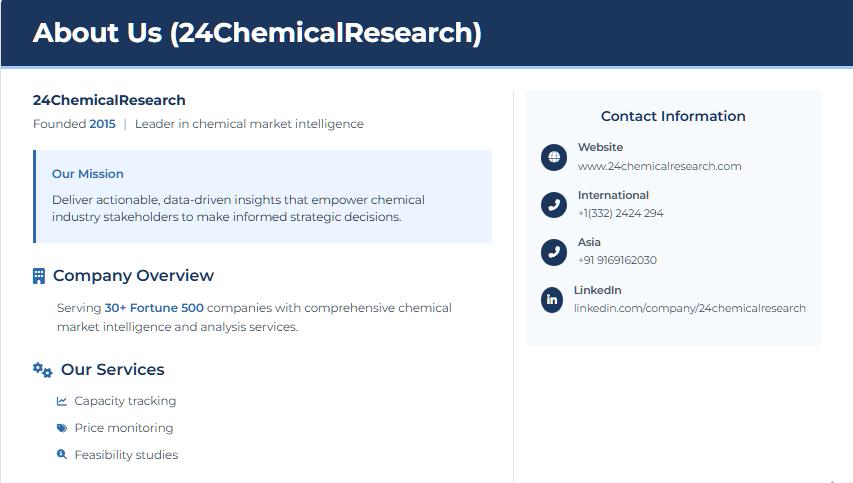Viewport: 853px width, 483px height.
Task: Select the Our Mission box heading
Action: [88, 174]
